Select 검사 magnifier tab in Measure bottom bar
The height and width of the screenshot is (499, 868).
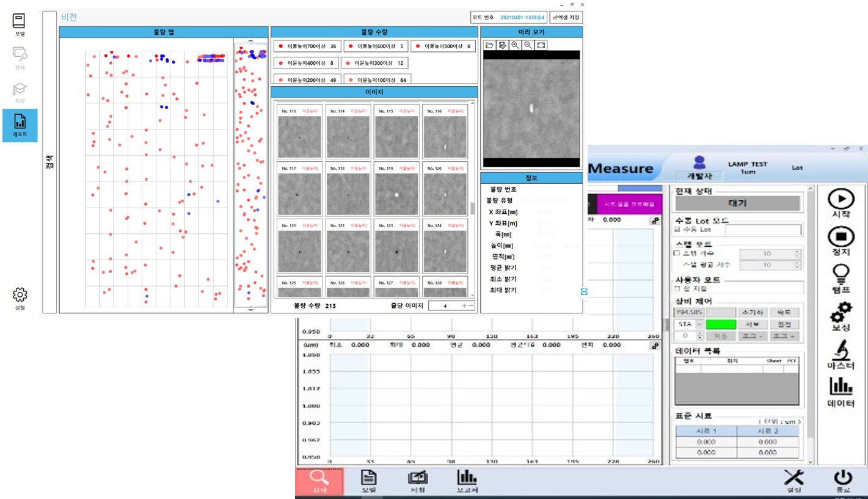319,481
